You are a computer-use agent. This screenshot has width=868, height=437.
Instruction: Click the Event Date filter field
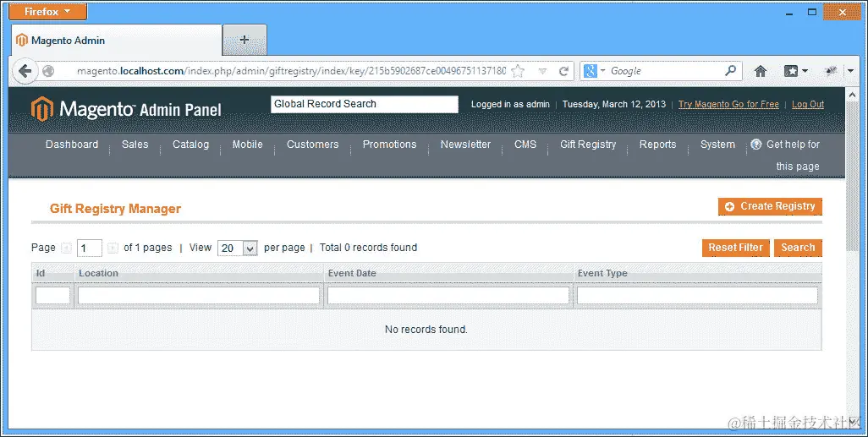(x=448, y=295)
